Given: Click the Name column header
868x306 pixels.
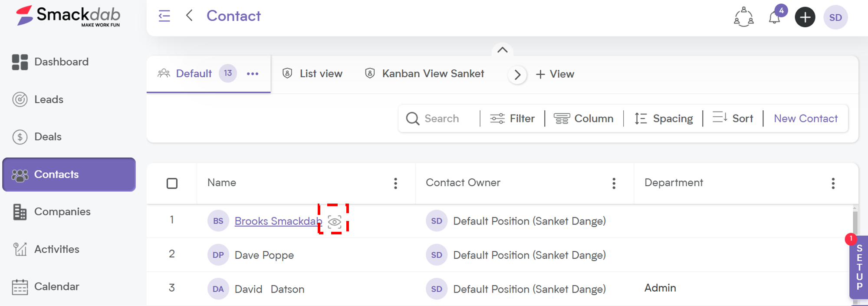Looking at the screenshot, I should click(x=222, y=183).
